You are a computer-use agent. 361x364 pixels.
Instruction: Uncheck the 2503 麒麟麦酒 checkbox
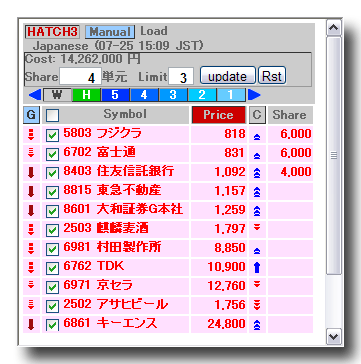[52, 230]
